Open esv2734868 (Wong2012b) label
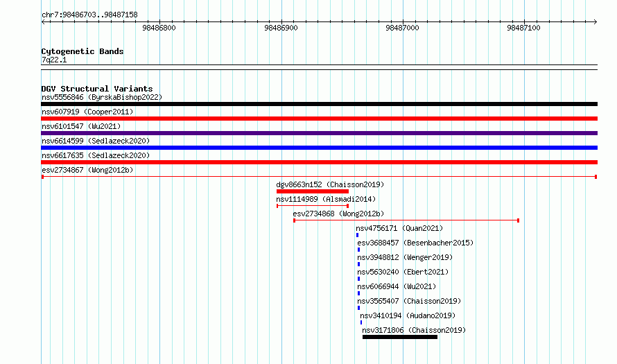The height and width of the screenshot is (364, 617). click(338, 214)
